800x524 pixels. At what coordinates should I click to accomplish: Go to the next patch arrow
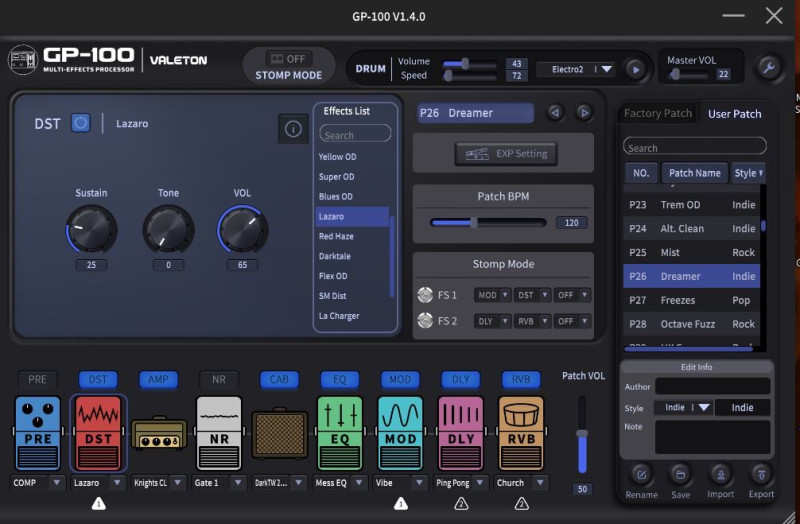click(584, 113)
